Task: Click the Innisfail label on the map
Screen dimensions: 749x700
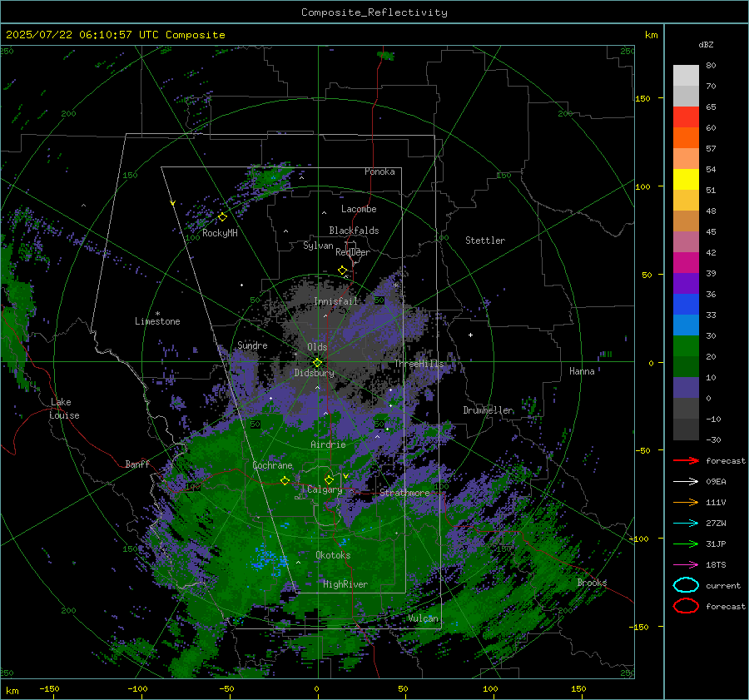Action: click(x=336, y=301)
